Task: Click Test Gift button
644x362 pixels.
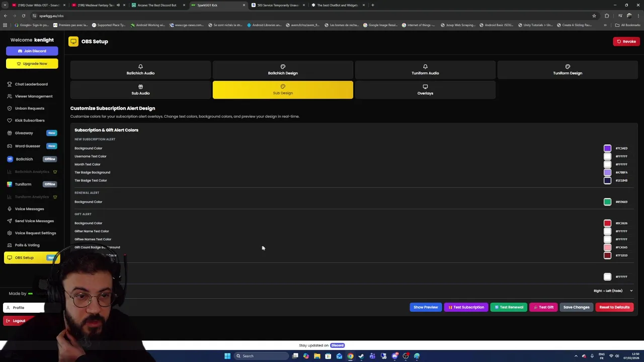Action: (543, 307)
